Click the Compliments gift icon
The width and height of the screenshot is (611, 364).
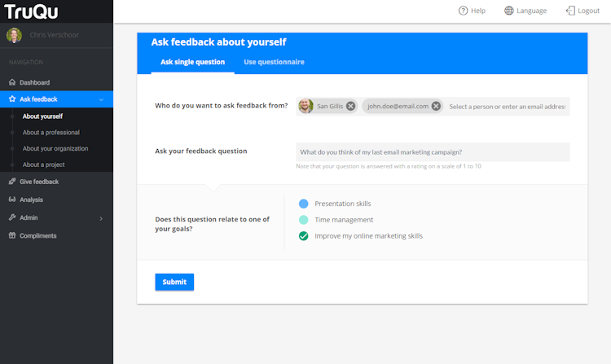tap(12, 236)
